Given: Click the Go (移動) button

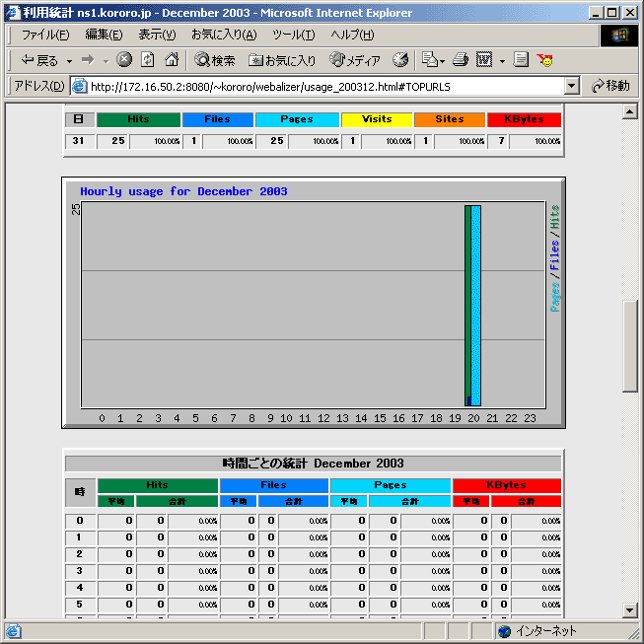Looking at the screenshot, I should pos(610,86).
